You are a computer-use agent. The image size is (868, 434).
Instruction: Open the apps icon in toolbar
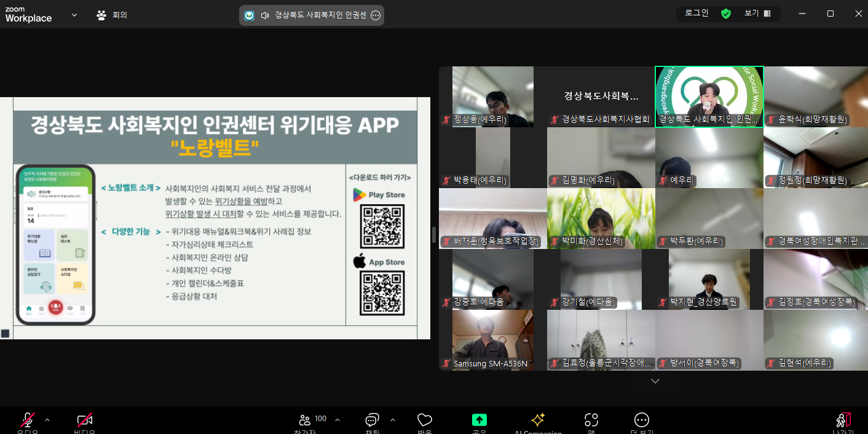(591, 420)
